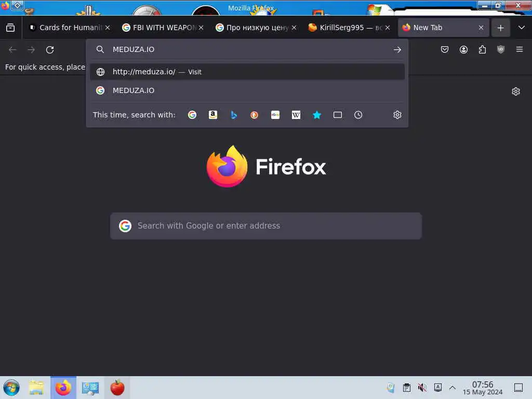This screenshot has height=399, width=532.
Task: Open system settings taskbar icon
Action: tap(90, 388)
